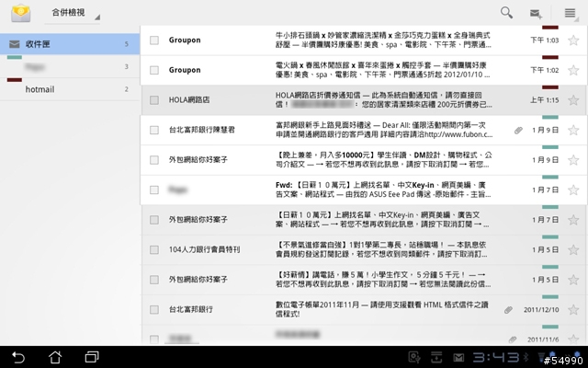
Task: Open the 合併檢視 view dropdown
Action: click(x=73, y=13)
